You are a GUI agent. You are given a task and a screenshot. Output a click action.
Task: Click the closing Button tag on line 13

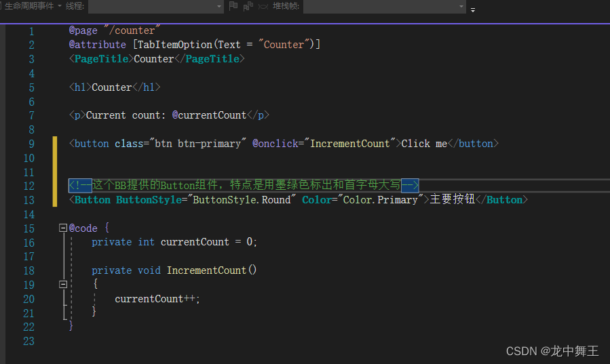(x=501, y=200)
